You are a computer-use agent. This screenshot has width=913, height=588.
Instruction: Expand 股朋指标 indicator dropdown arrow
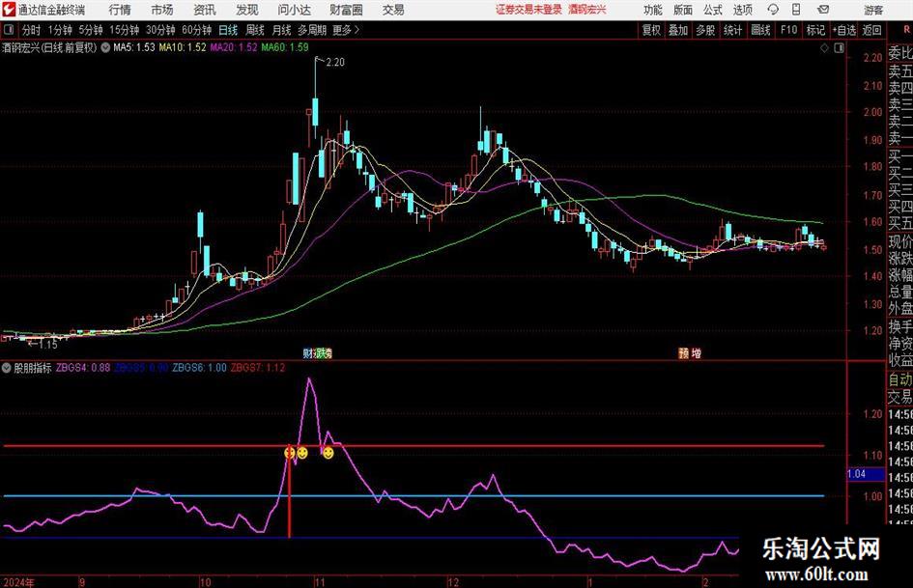pyautogui.click(x=7, y=368)
